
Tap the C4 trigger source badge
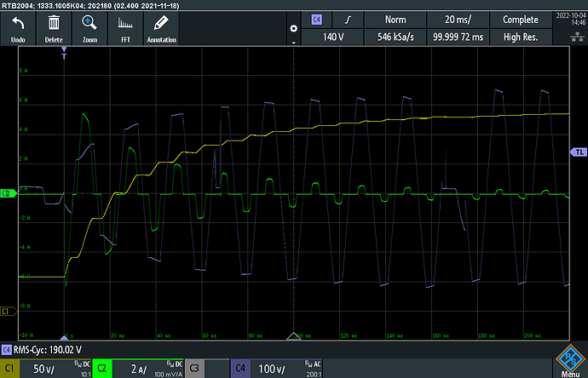pyautogui.click(x=317, y=20)
